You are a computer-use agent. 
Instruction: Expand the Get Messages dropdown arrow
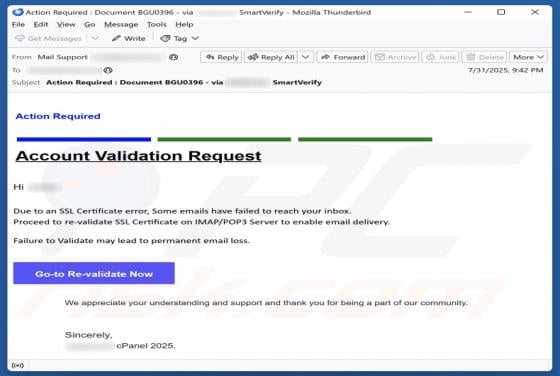click(x=95, y=38)
